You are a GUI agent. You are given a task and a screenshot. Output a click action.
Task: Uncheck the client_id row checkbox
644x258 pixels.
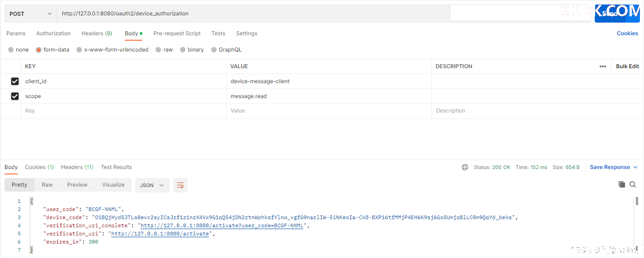pos(15,81)
